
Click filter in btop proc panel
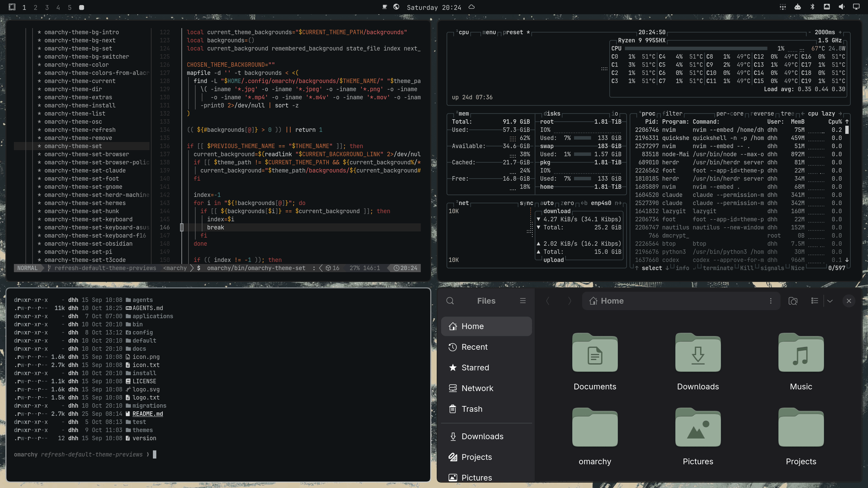pyautogui.click(x=672, y=114)
